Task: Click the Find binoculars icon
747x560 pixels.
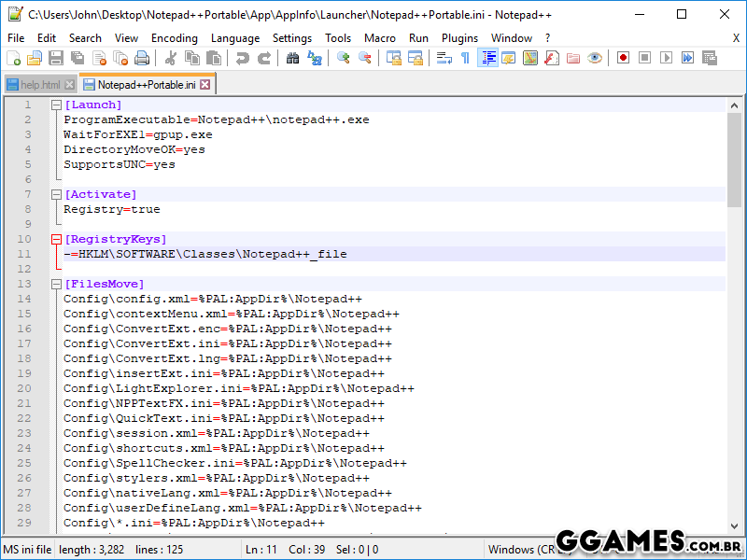Action: point(292,58)
